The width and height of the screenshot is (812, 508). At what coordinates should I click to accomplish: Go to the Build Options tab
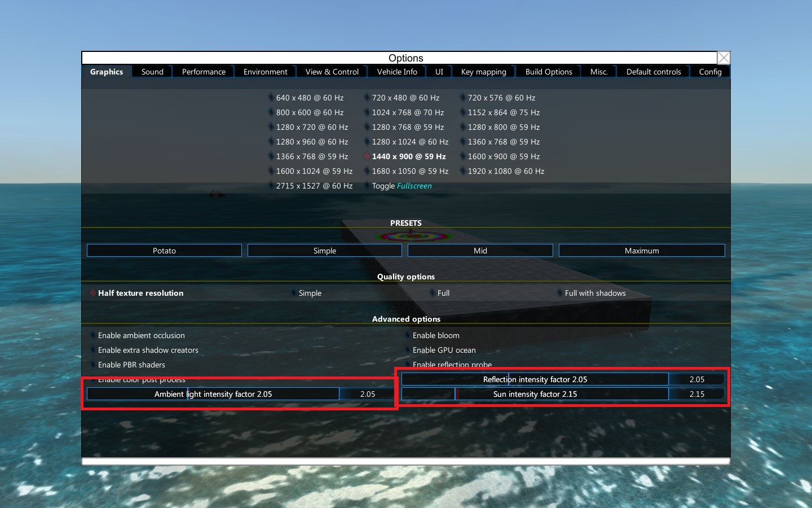tap(548, 72)
